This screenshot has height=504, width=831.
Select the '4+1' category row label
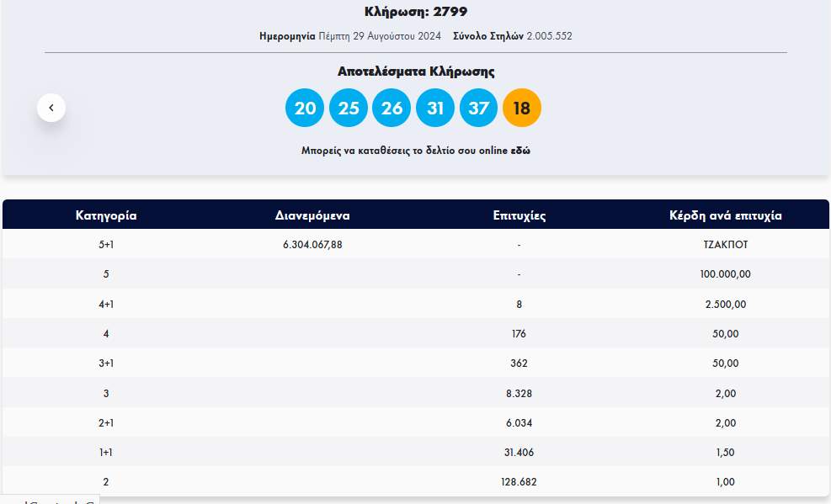tap(106, 305)
